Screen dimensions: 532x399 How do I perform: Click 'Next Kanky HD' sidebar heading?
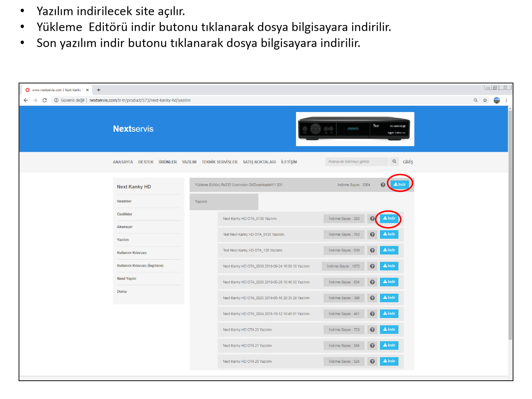click(134, 187)
